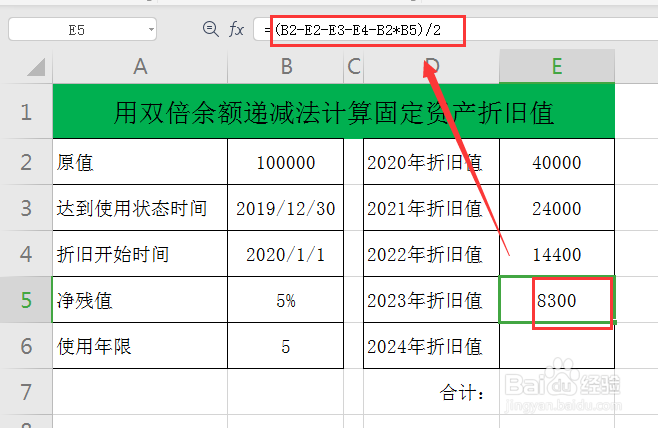Select date cell 2020/1/1
This screenshot has width=658, height=428.
pyautogui.click(x=286, y=254)
